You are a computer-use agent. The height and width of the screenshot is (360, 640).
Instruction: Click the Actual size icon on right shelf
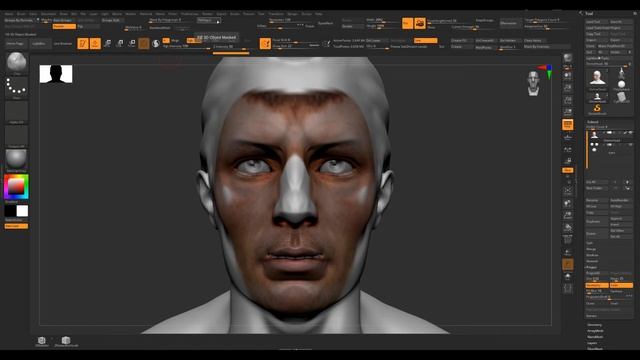click(x=568, y=100)
